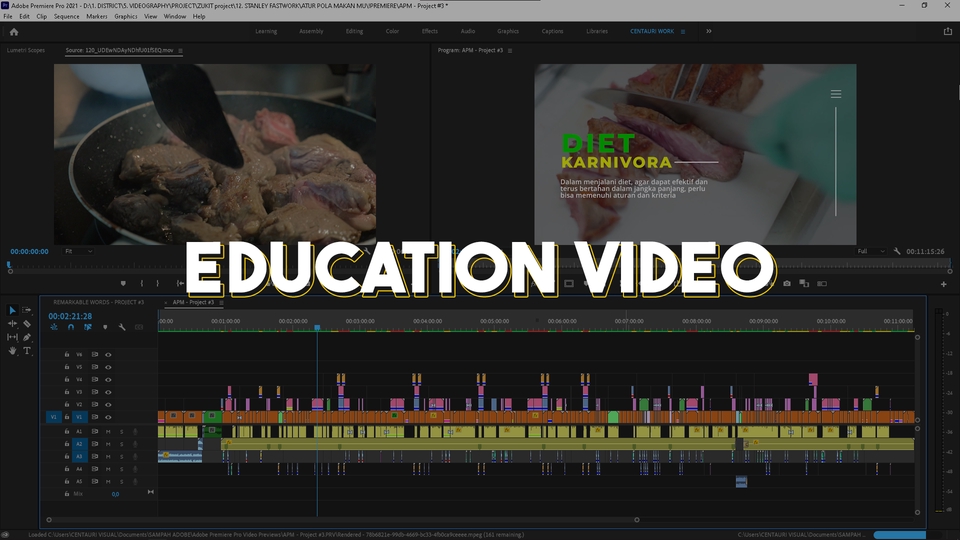This screenshot has height=540, width=960.
Task: Select the Ripple Edit tool
Action: coord(12,324)
